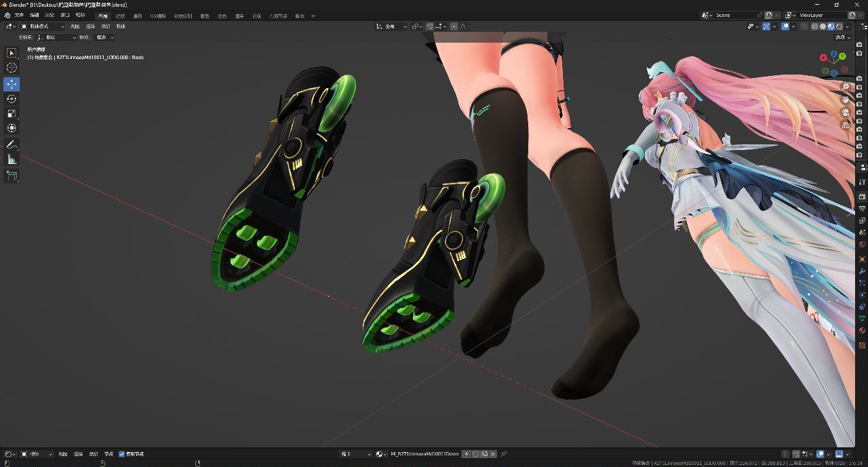Toggle the shader editor pin icon
868x467 pixels.
[503, 454]
